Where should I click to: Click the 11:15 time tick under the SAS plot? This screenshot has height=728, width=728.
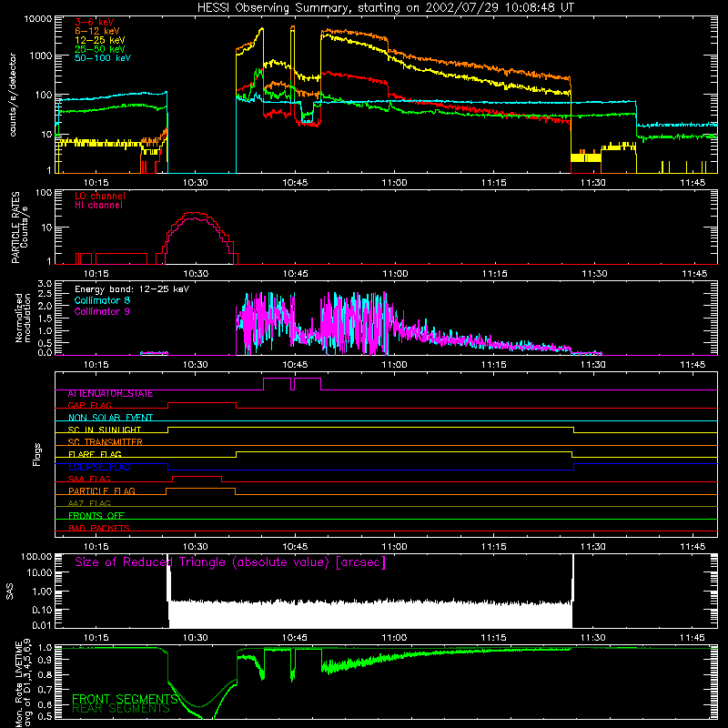[x=493, y=638]
